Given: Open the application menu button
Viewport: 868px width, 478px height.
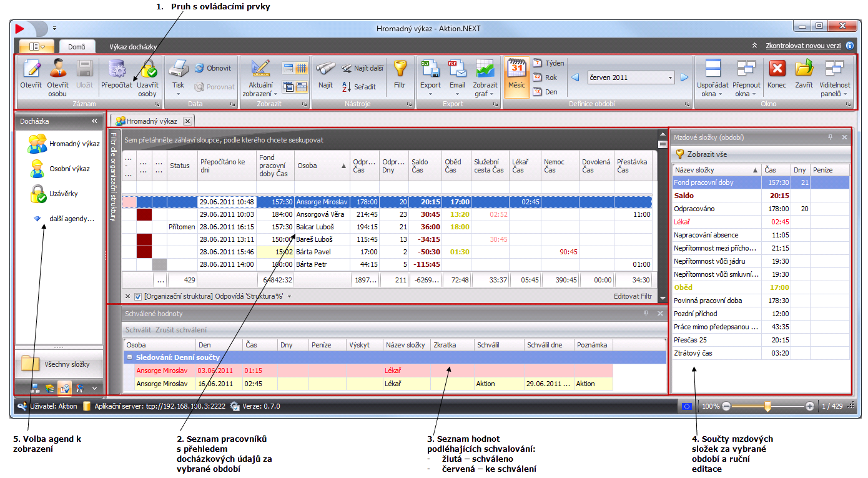Looking at the screenshot, I should coord(37,46).
